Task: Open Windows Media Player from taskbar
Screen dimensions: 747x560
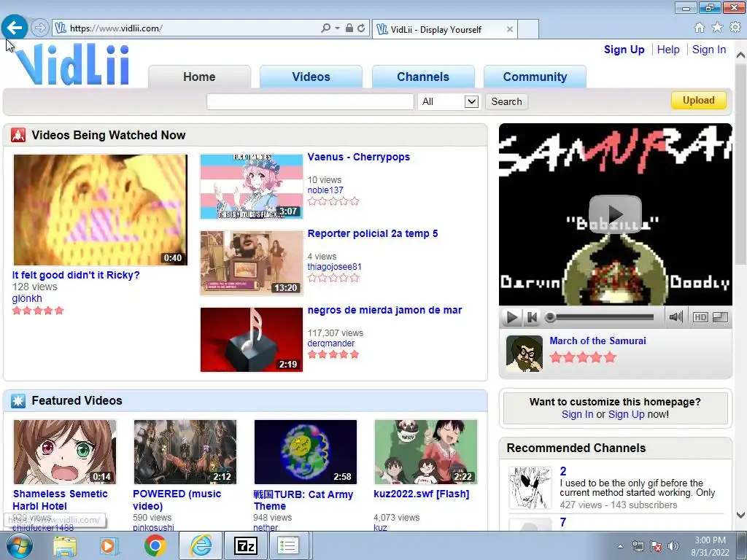Action: pyautogui.click(x=109, y=545)
